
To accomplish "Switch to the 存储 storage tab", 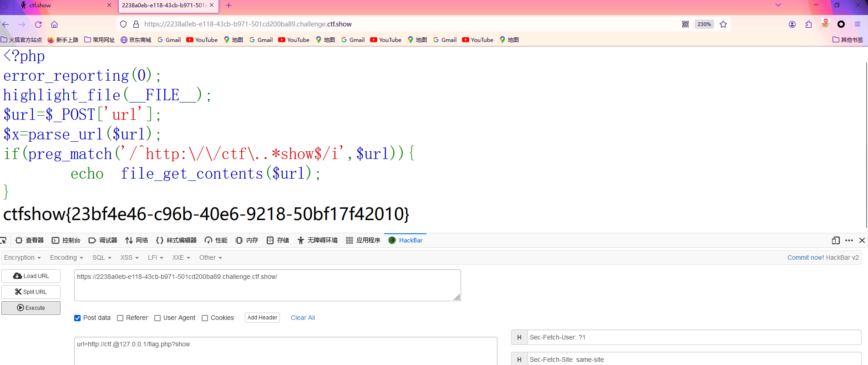I will pos(278,240).
